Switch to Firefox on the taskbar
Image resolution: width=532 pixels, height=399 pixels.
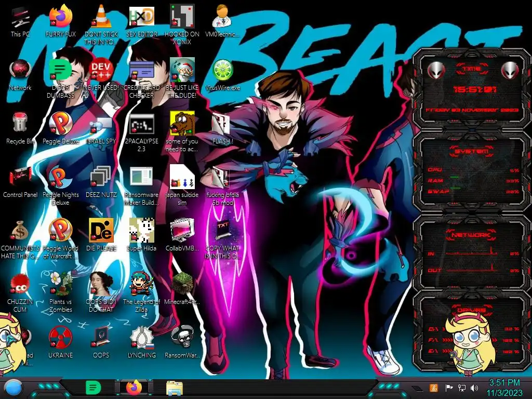[135, 388]
